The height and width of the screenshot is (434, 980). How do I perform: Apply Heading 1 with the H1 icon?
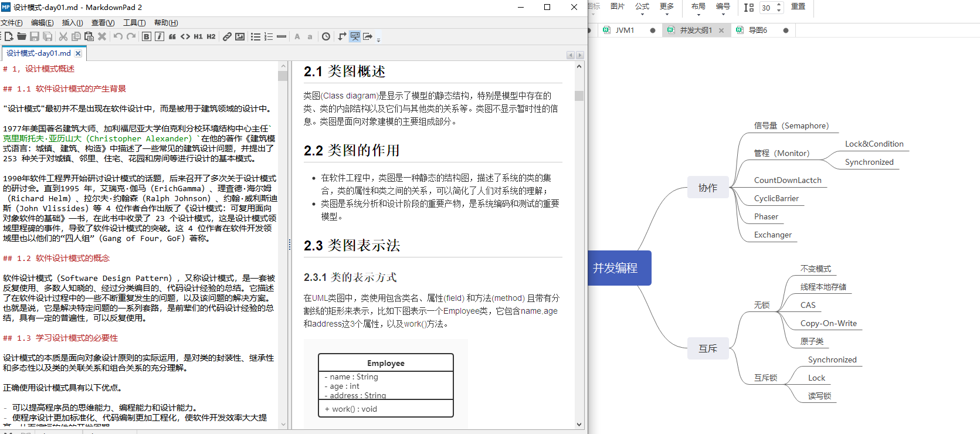(x=198, y=36)
